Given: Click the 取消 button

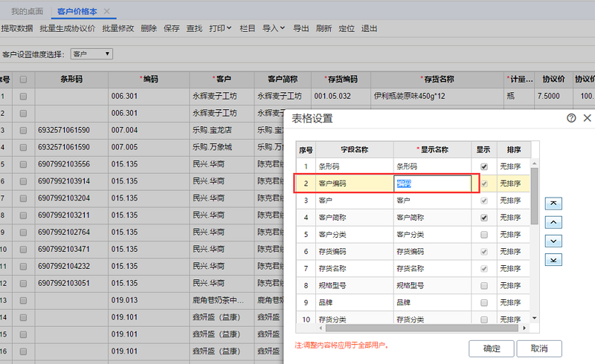Looking at the screenshot, I should coord(538,348).
